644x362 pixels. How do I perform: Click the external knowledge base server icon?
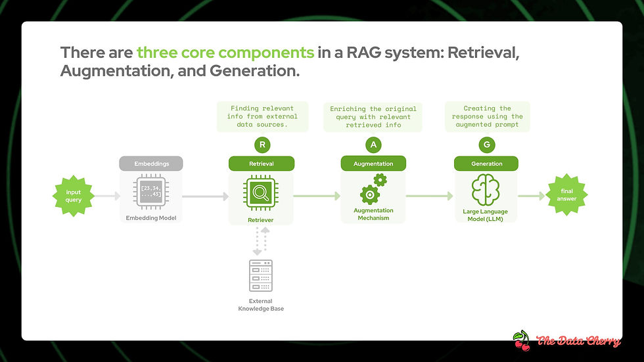[261, 275]
